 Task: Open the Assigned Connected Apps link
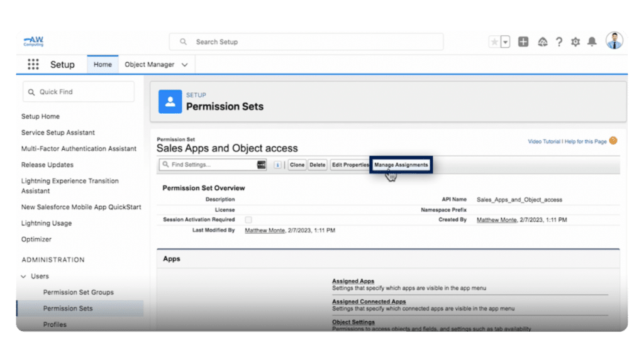[368, 301]
